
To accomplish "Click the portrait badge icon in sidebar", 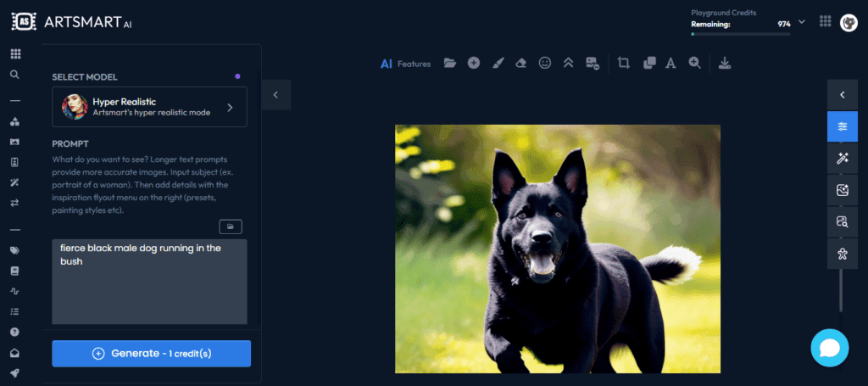I will click(15, 162).
